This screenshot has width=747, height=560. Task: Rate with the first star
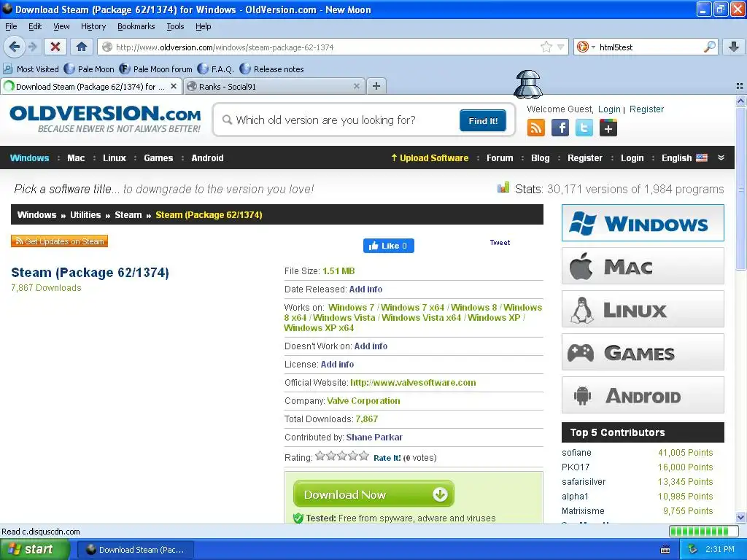point(320,456)
